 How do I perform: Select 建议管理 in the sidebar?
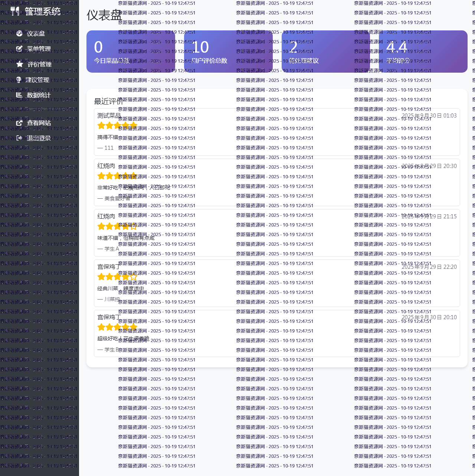[x=37, y=80]
